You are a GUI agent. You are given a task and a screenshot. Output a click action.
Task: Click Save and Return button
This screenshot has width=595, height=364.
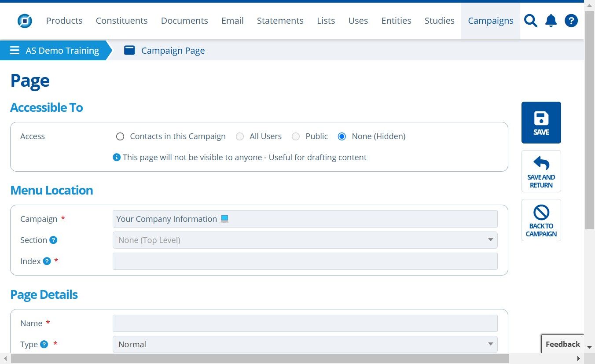click(541, 171)
